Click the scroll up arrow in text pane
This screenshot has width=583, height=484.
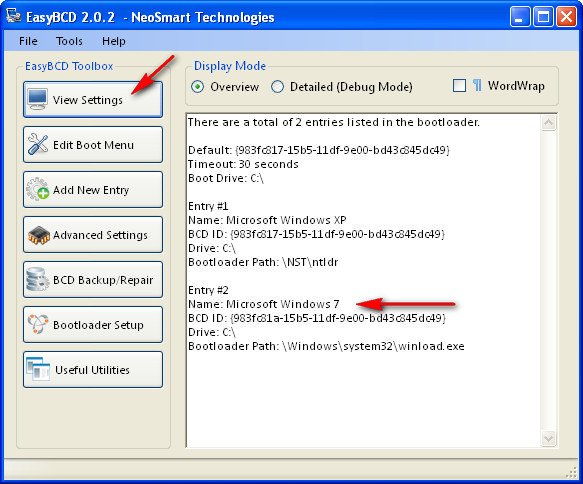point(549,123)
